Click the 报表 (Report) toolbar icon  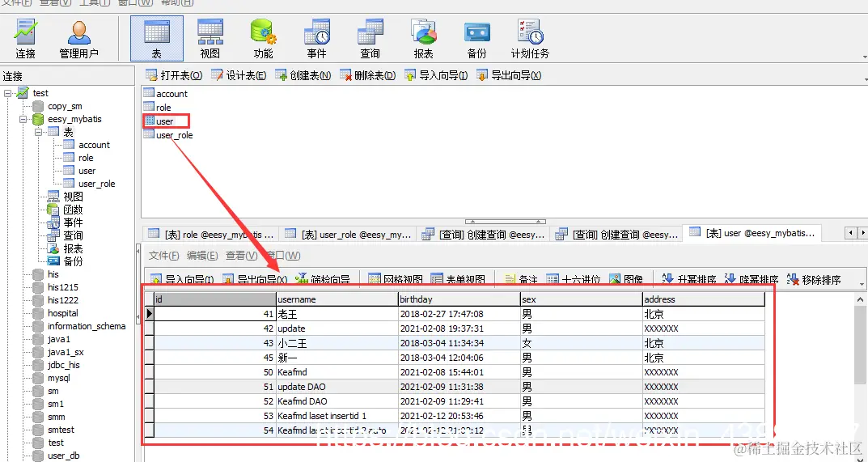pyautogui.click(x=423, y=39)
